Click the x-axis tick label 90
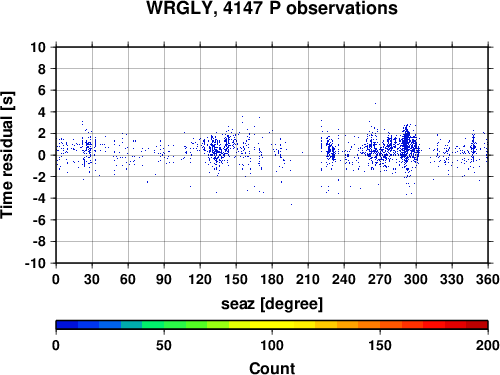The image size is (500, 375). tap(164, 279)
